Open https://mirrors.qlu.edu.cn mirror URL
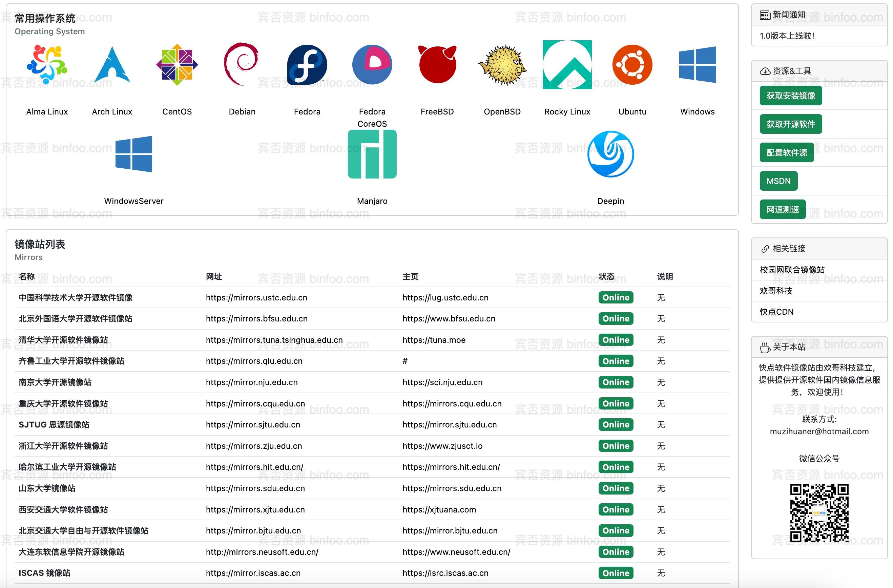 tap(254, 361)
